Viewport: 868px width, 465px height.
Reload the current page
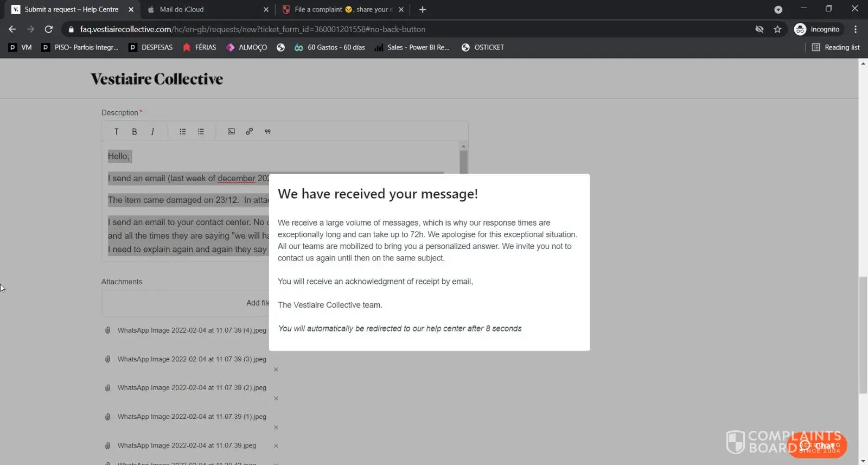click(x=49, y=29)
